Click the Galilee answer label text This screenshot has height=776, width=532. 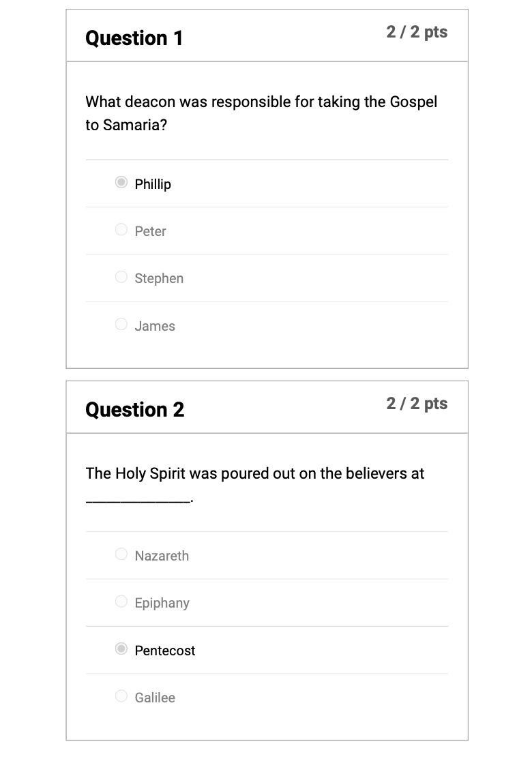tap(155, 698)
